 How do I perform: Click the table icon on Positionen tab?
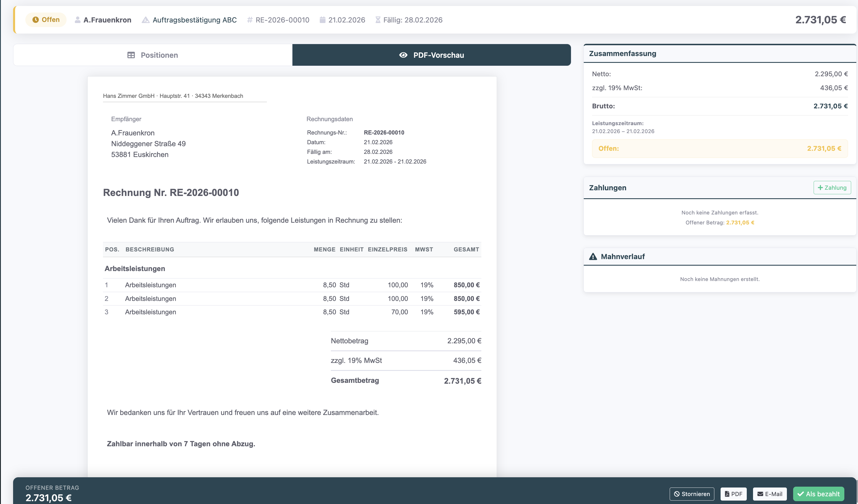(x=131, y=55)
